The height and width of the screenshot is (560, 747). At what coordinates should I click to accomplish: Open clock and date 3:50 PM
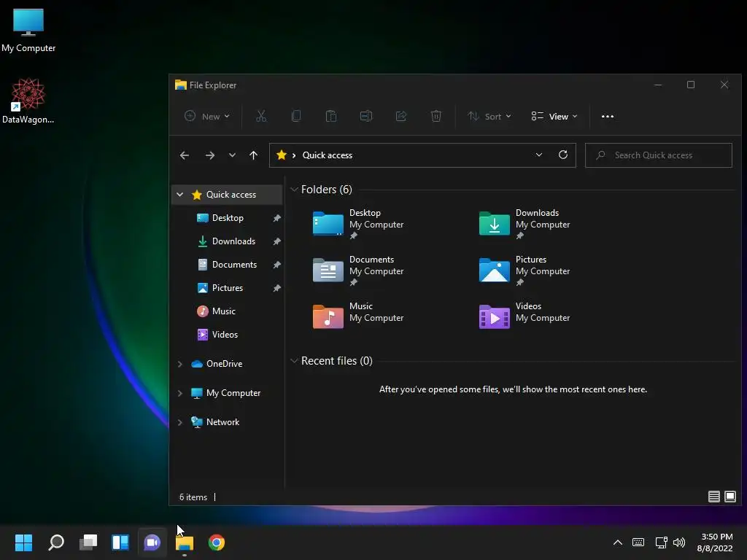click(x=715, y=542)
